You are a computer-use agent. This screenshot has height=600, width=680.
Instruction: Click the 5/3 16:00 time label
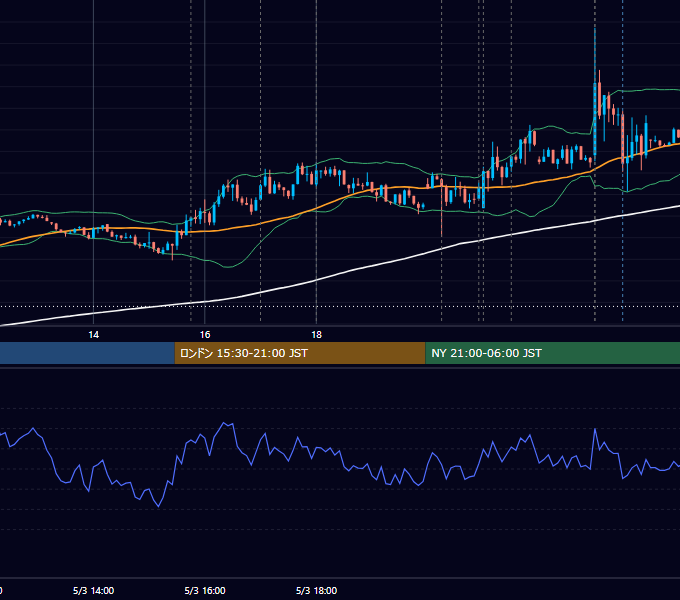coord(205,590)
